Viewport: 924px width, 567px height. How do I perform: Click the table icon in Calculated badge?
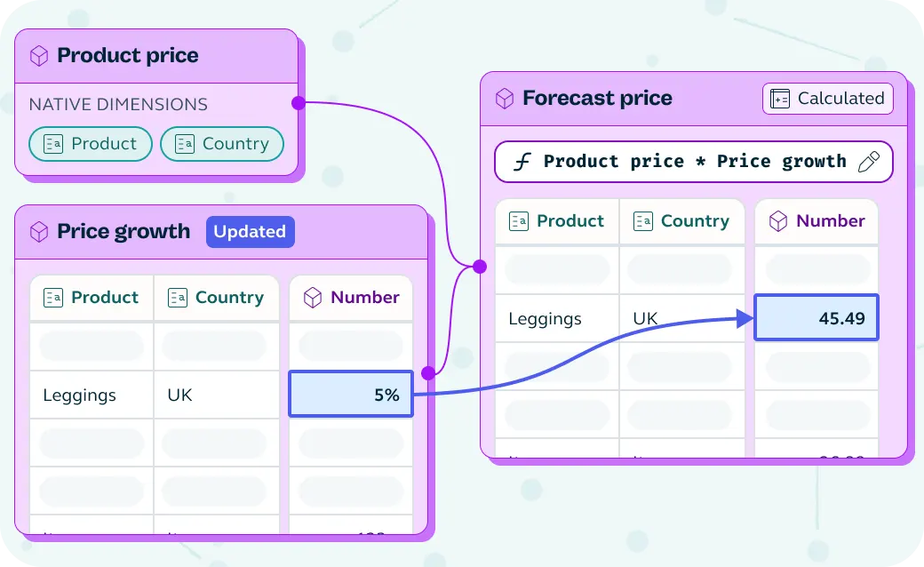coord(780,99)
